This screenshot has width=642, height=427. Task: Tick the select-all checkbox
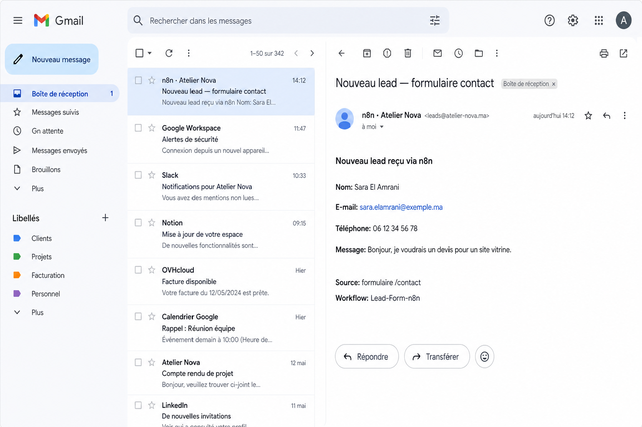[x=139, y=53]
